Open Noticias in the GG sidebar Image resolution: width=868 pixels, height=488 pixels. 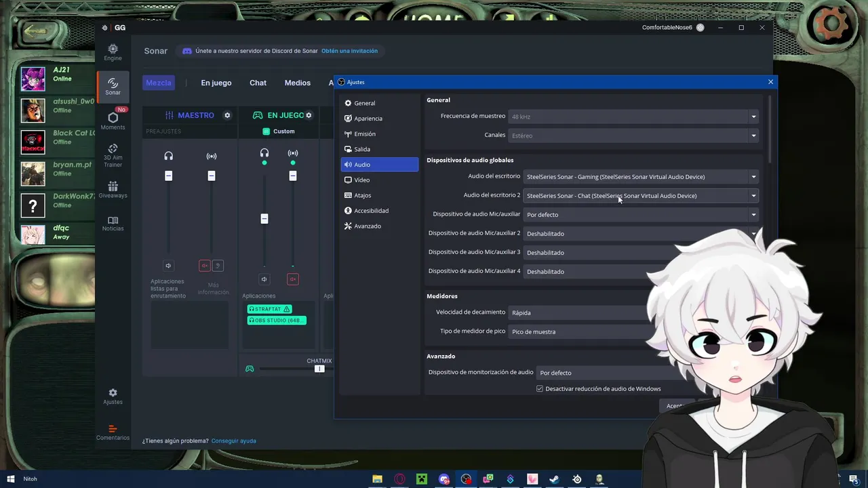(113, 224)
